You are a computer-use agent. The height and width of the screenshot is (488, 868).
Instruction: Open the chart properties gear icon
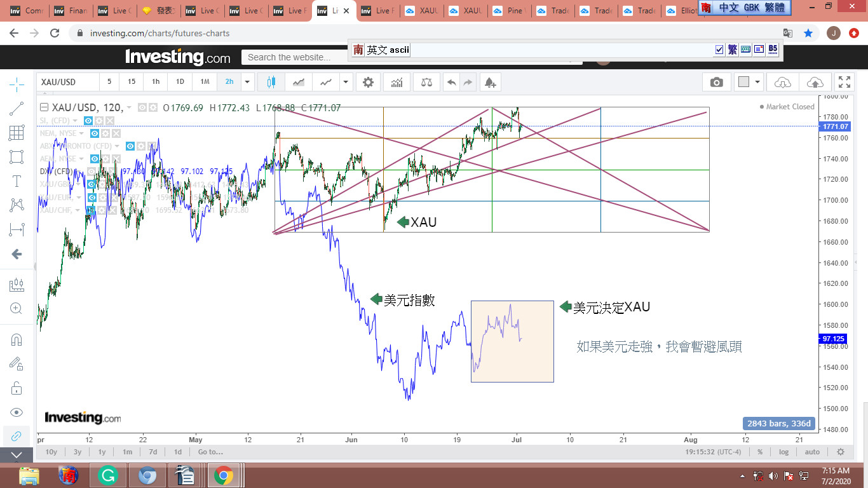click(x=368, y=82)
